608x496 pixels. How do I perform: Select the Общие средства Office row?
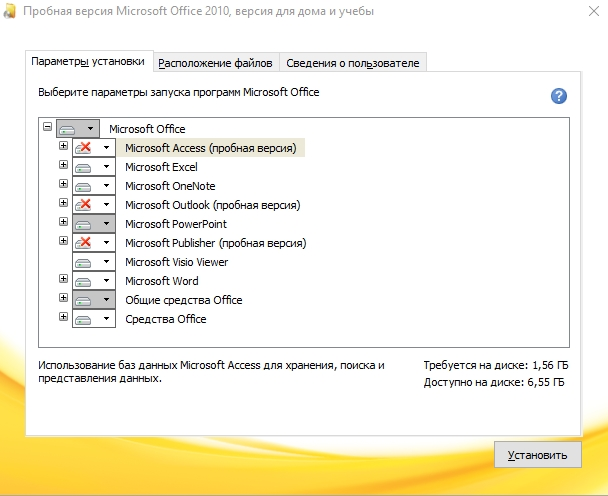(x=184, y=300)
